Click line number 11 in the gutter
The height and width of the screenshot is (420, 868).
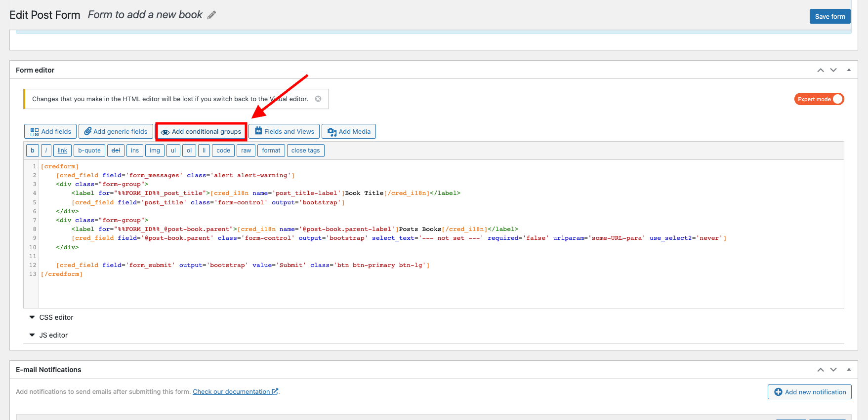pos(33,256)
